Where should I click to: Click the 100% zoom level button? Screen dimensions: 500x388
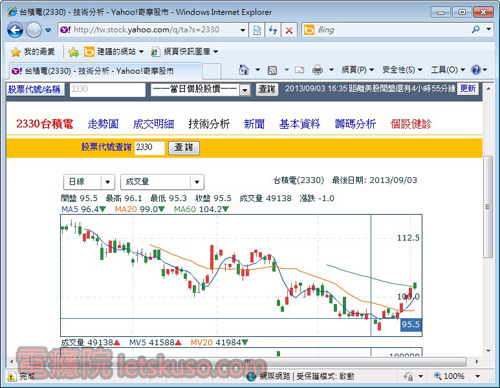(449, 376)
